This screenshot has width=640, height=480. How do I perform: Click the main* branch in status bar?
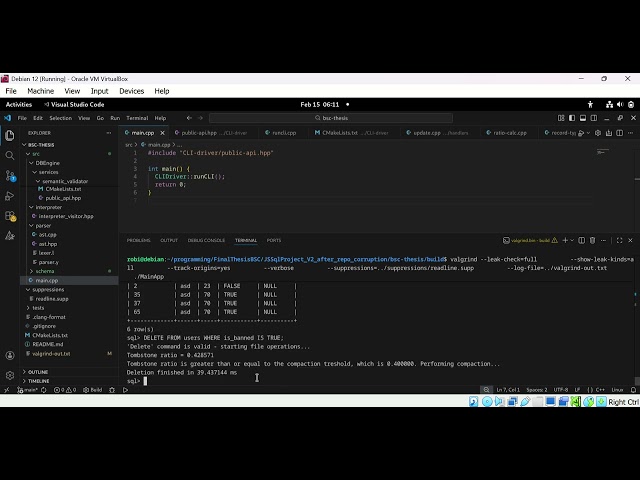click(x=27, y=390)
